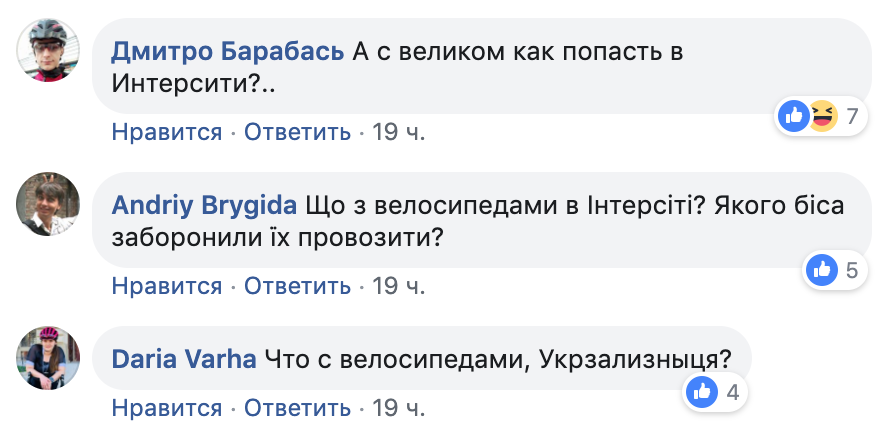This screenshot has width=888, height=440.
Task: Click laughing emoji reaction on first comment
Action: [x=821, y=117]
